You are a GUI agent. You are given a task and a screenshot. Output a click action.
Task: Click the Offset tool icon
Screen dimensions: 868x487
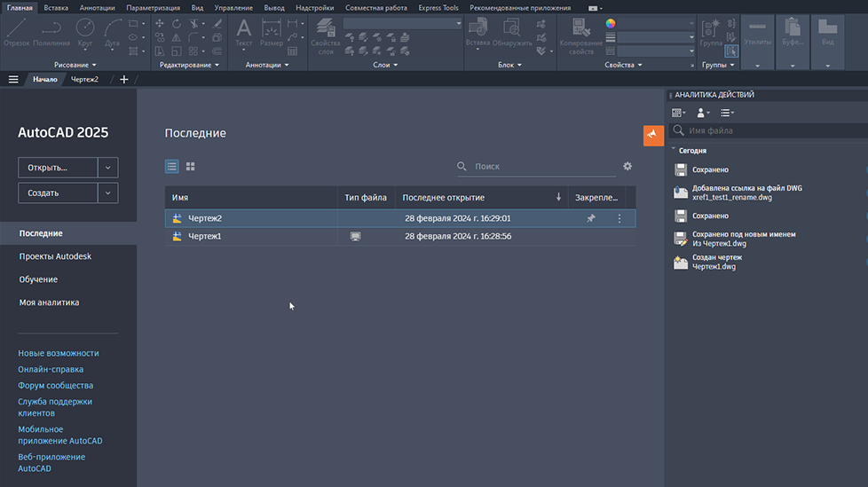[217, 51]
